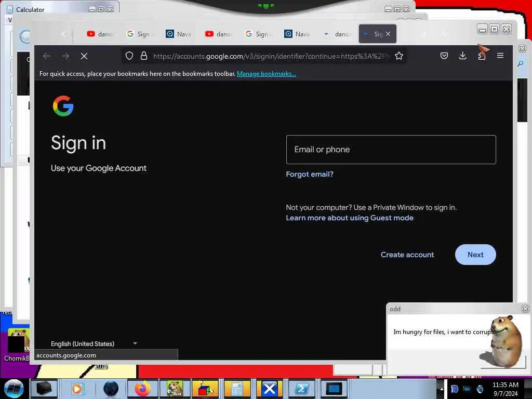
Task: Click the Firefox forward arrow button
Action: click(x=65, y=56)
